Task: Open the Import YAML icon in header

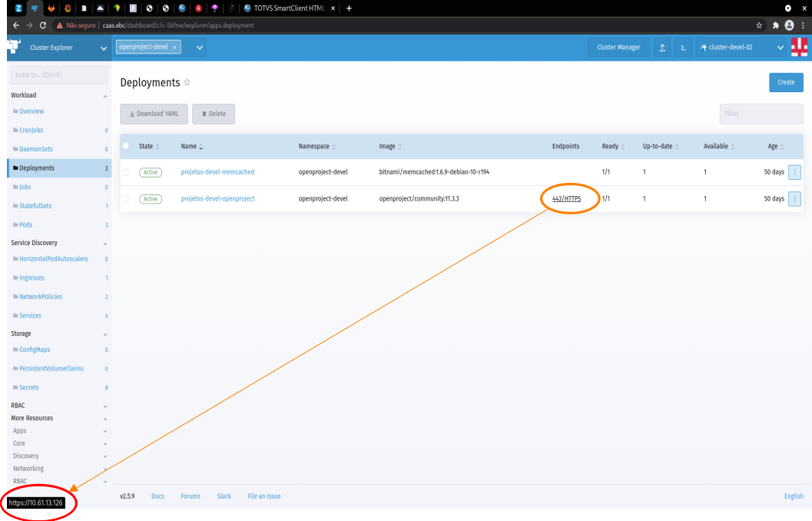Action: (662, 47)
